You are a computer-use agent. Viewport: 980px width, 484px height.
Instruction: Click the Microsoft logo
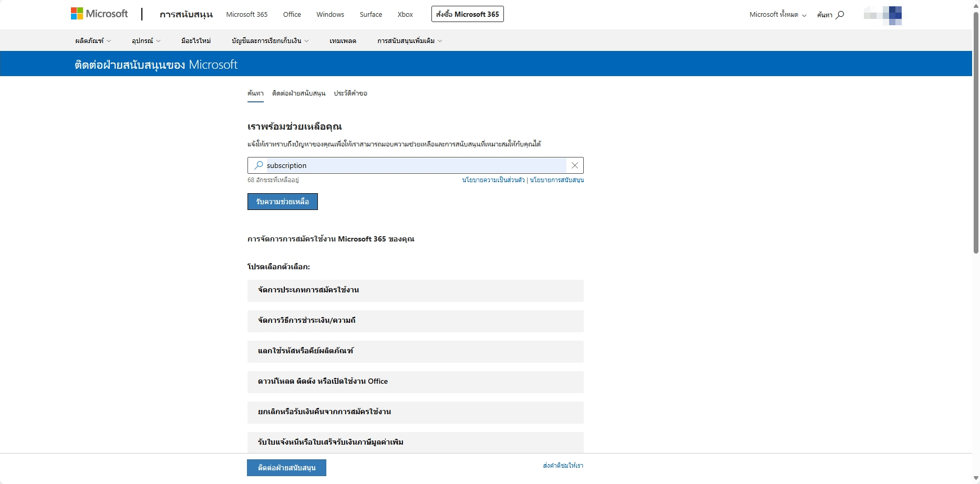(x=99, y=14)
